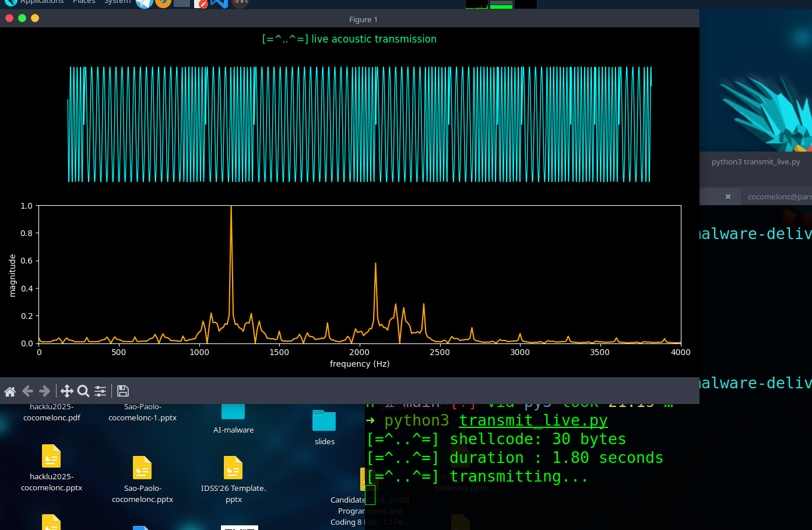Close the terminal tab with the X

(x=728, y=196)
